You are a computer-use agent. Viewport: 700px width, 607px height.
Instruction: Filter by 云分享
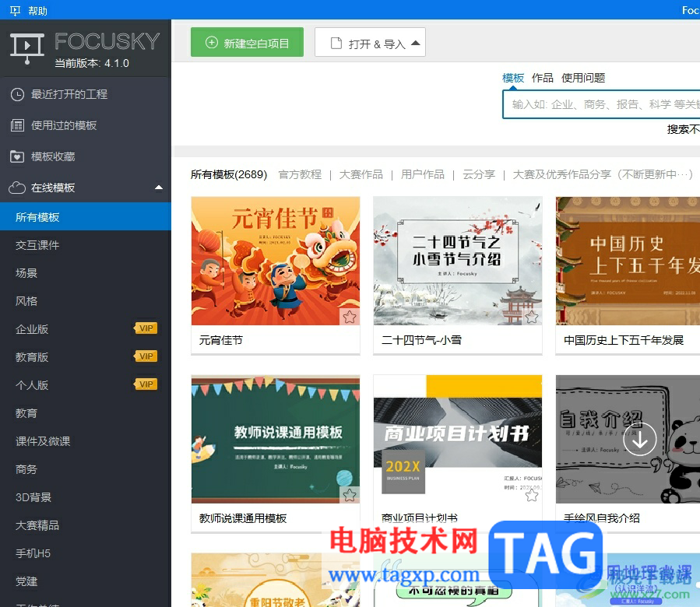(479, 174)
